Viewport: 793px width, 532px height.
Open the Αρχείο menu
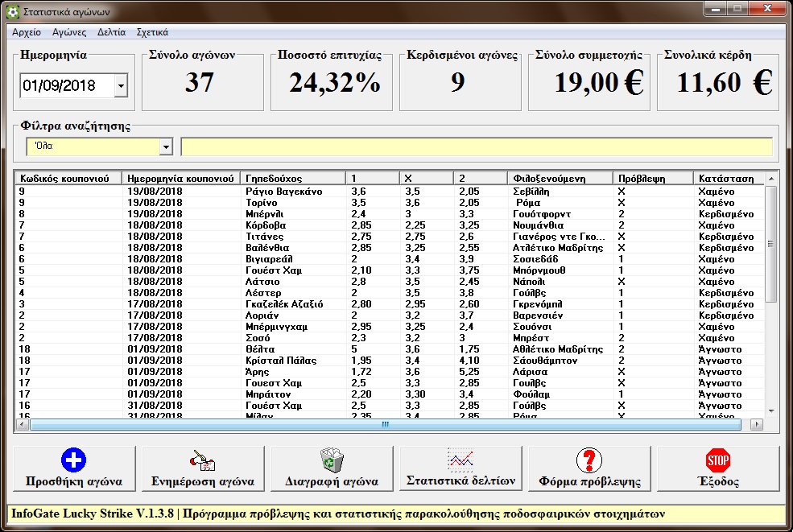[27, 33]
